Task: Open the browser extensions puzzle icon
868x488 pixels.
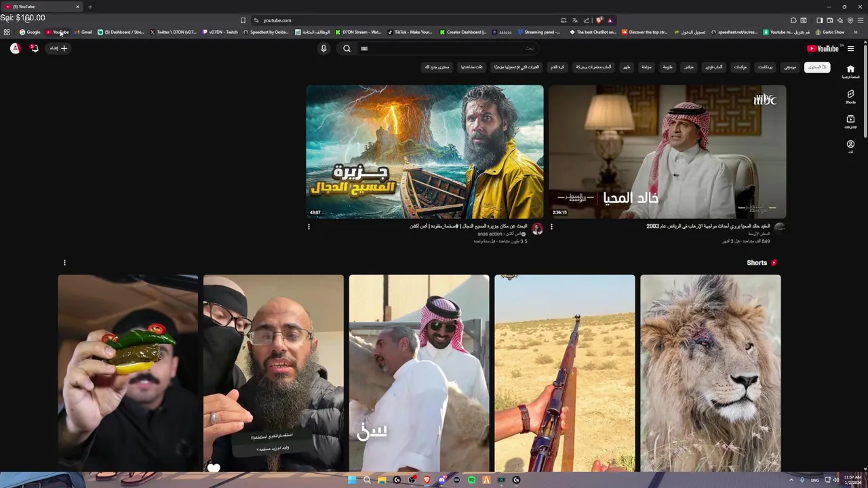Action: (x=793, y=20)
